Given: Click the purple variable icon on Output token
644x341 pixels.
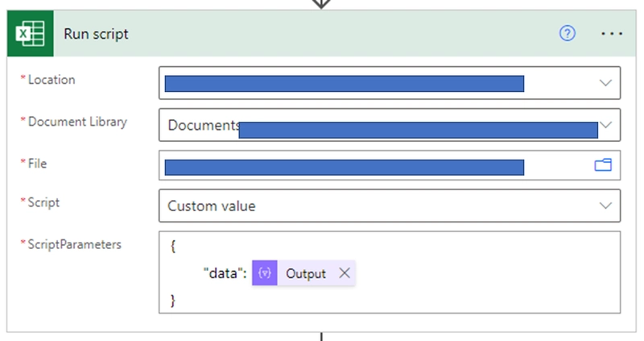Looking at the screenshot, I should pos(265,273).
